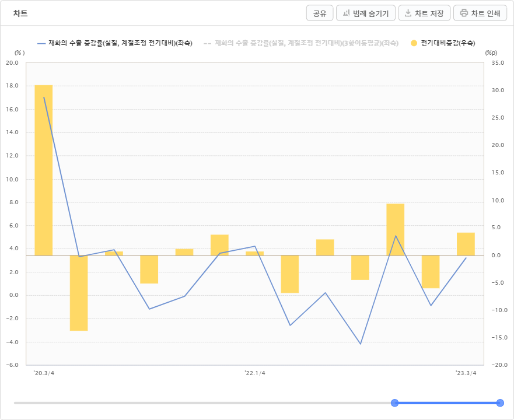
Task: Click the yellow circle legend marker
Action: pos(414,43)
